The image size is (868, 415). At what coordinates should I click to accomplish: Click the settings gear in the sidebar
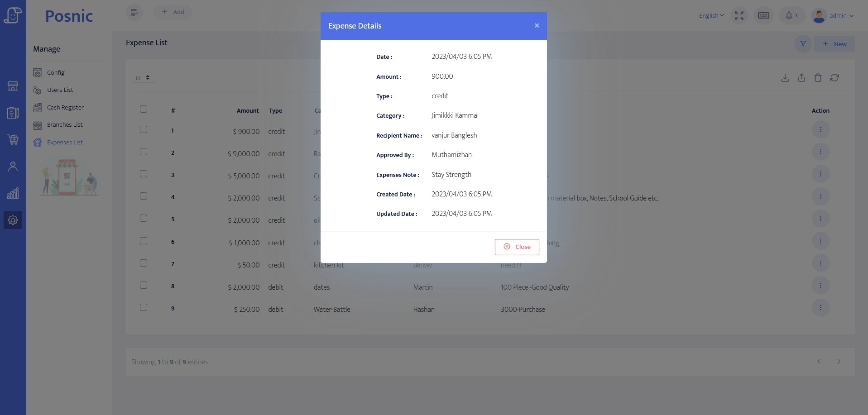point(13,220)
